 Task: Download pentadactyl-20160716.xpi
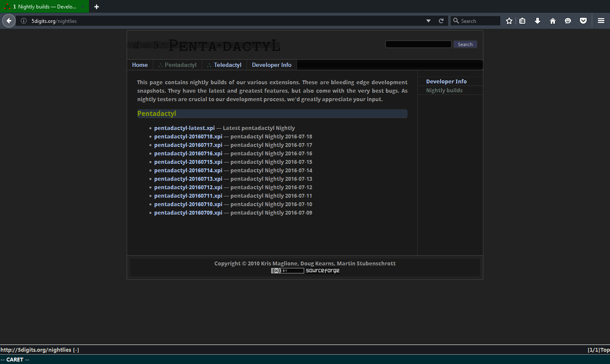tap(188, 153)
